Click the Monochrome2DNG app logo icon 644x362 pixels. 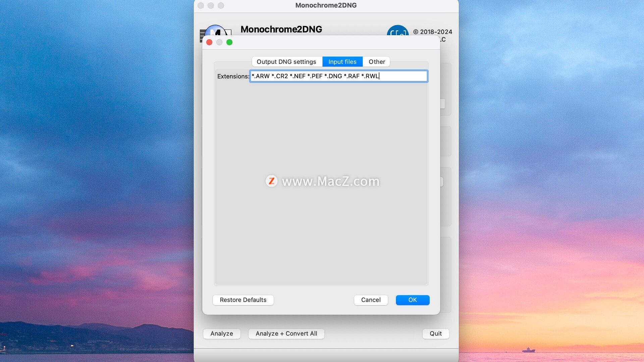coord(215,31)
